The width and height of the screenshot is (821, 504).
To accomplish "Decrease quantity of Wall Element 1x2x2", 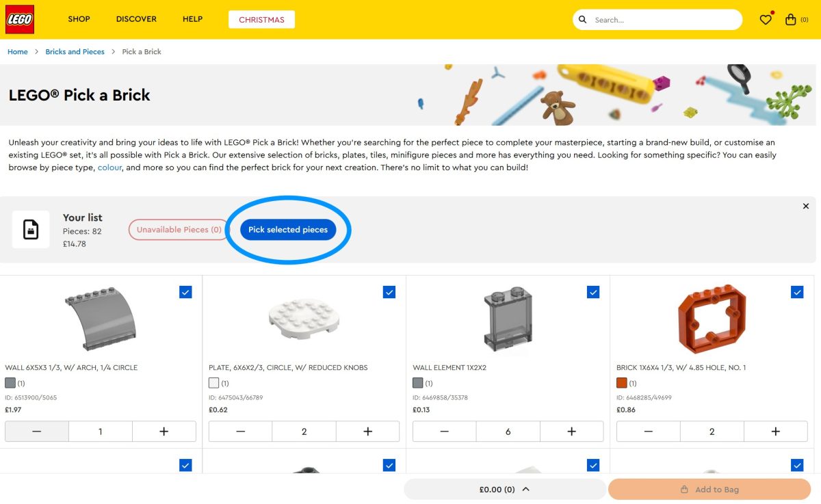I will click(445, 432).
